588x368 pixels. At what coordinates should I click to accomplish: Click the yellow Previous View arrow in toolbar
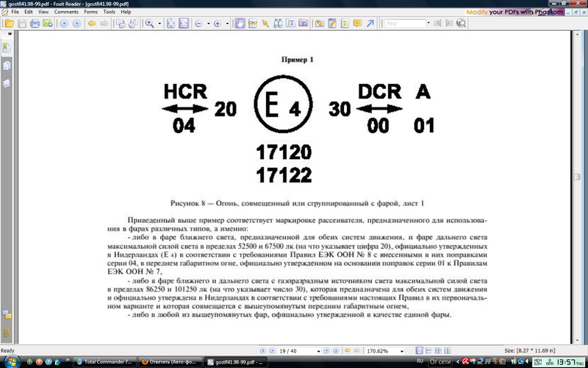point(92,24)
